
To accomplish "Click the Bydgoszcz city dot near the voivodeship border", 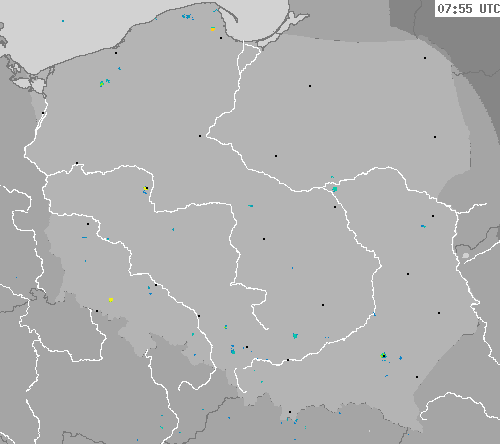I will pos(200,136).
